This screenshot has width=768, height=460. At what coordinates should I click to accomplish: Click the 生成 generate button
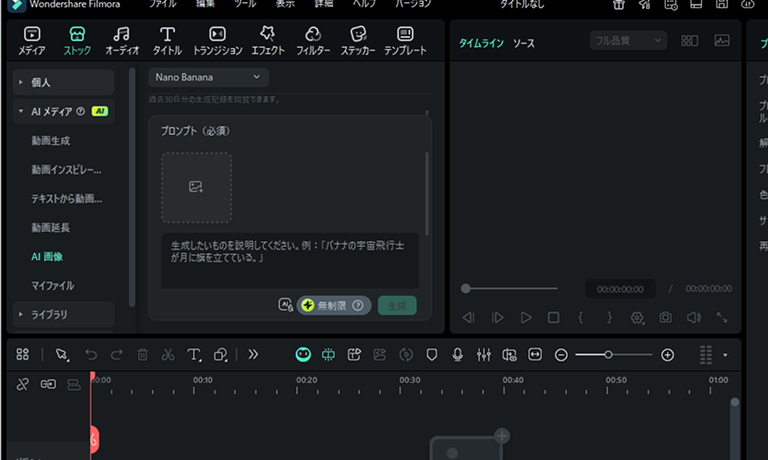click(x=397, y=305)
